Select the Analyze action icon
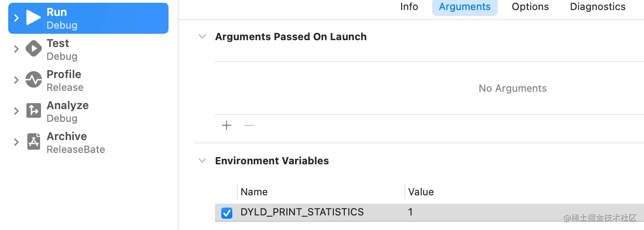This screenshot has width=644, height=230. pos(33,111)
